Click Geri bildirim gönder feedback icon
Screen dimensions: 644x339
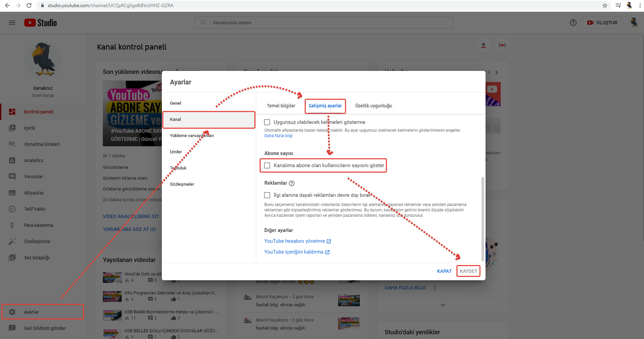click(x=12, y=328)
